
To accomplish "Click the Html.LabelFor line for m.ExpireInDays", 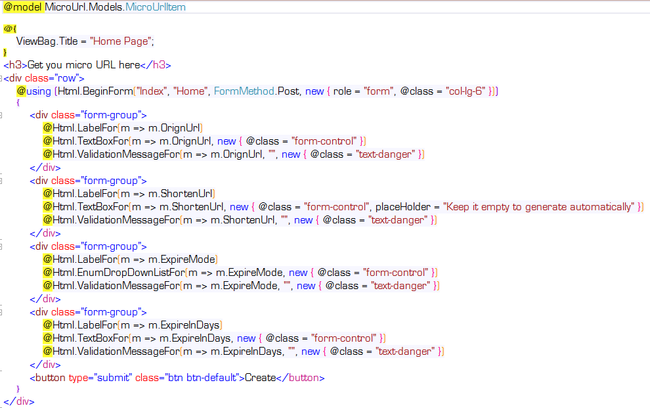I will click(133, 325).
